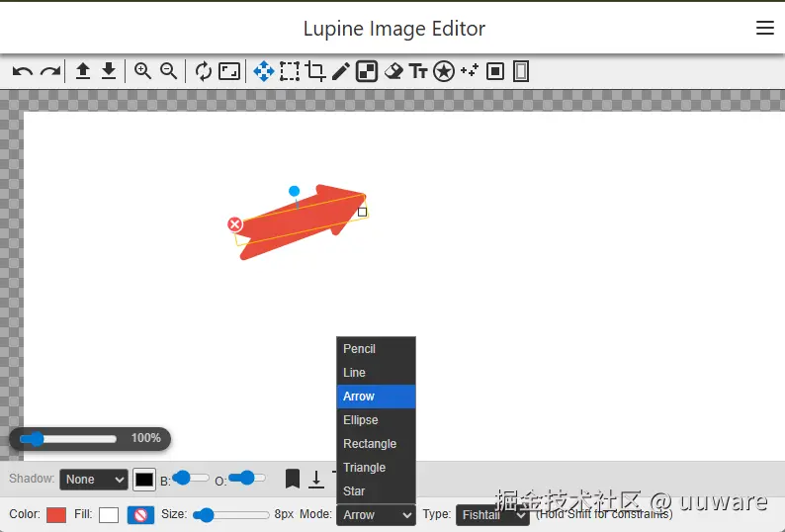
Task: Delete the arrow with the red X handle
Action: pos(234,224)
